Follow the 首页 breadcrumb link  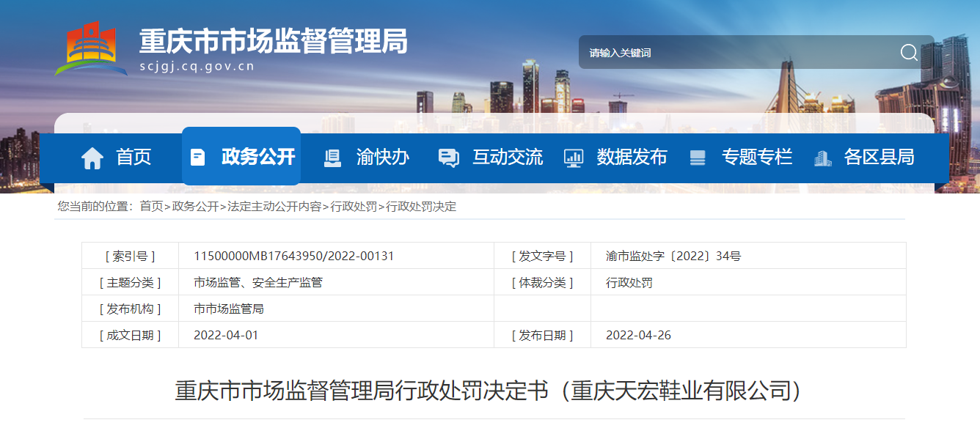tap(151, 207)
